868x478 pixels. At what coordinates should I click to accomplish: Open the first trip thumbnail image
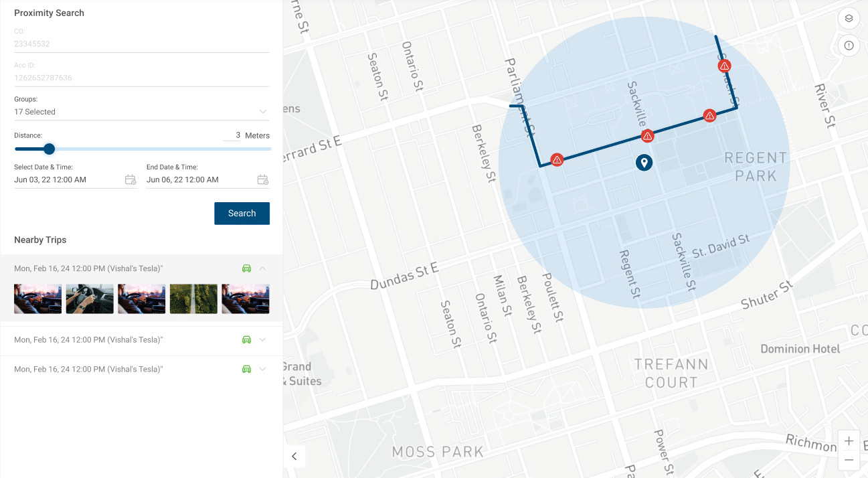[37, 299]
